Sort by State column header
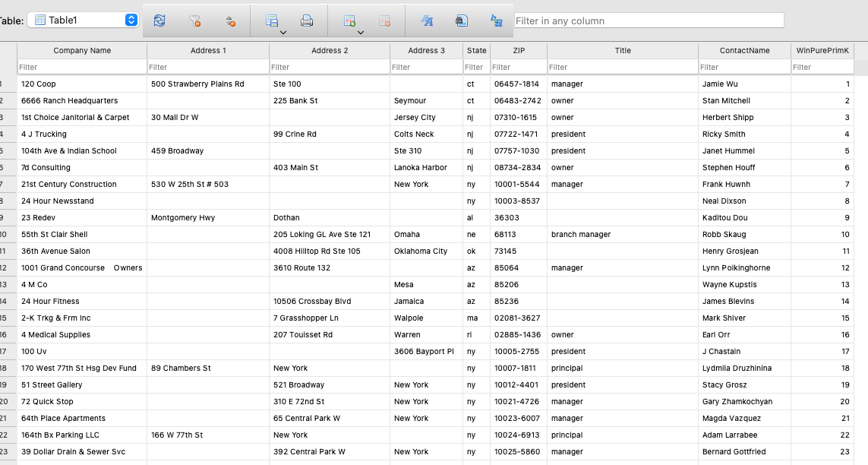This screenshot has height=465, width=868. pos(477,50)
